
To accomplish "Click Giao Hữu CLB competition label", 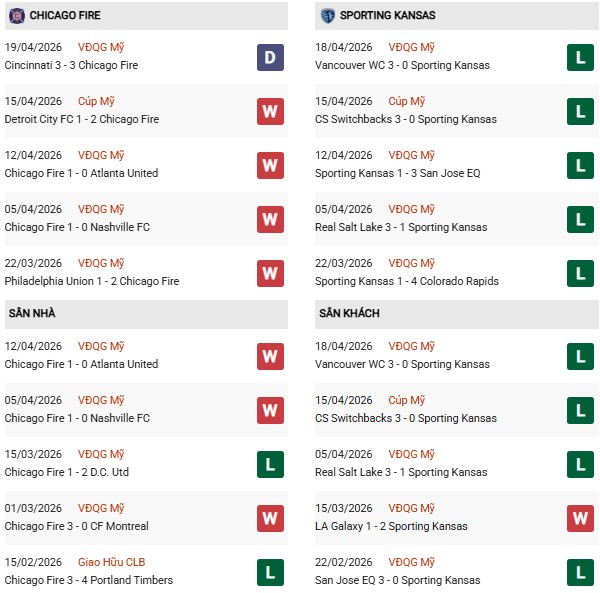I will click(114, 563).
